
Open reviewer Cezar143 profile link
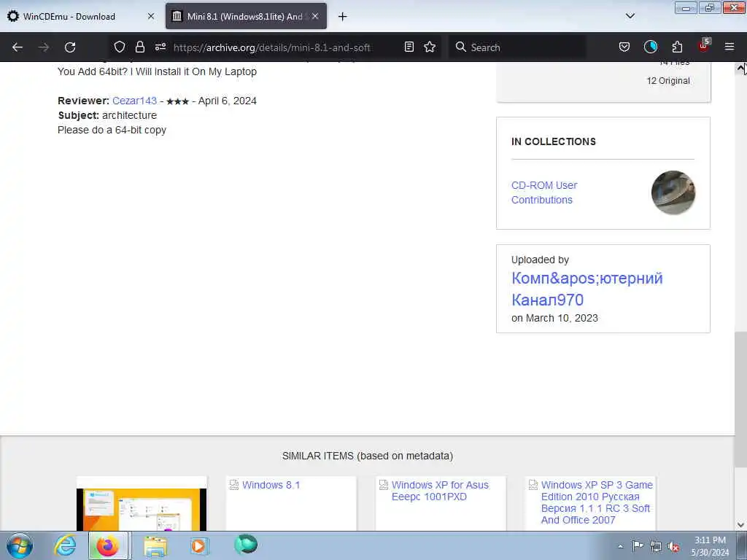134,101
